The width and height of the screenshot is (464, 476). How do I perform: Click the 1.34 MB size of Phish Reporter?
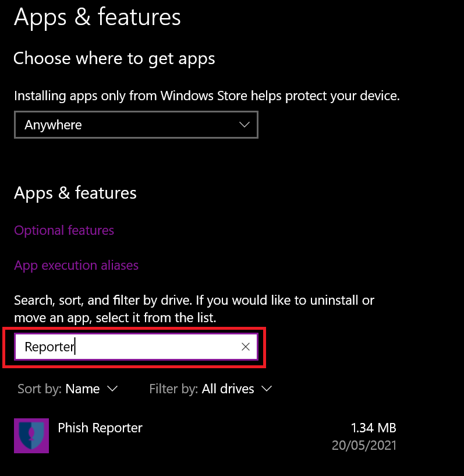tap(374, 428)
